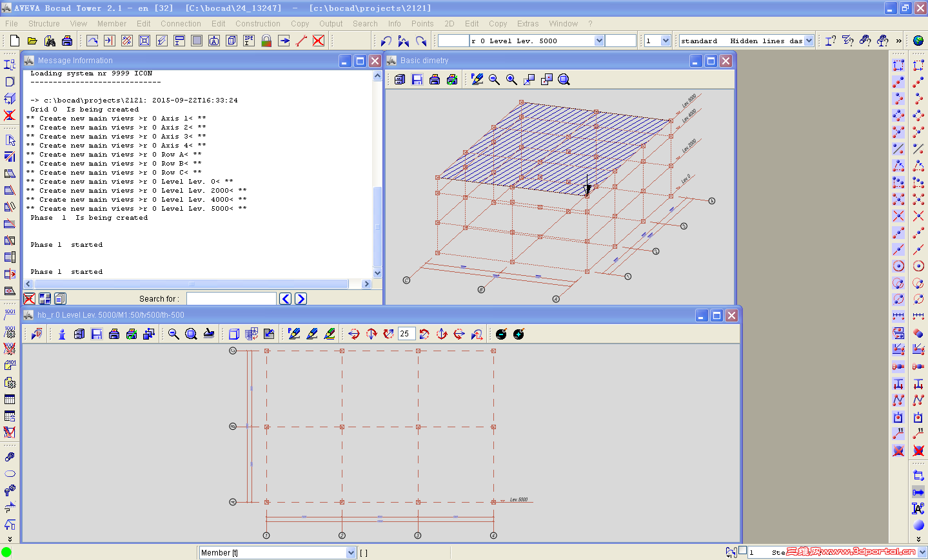The image size is (928, 560).
Task: Open project with the yellow folder icon
Action: [32, 41]
